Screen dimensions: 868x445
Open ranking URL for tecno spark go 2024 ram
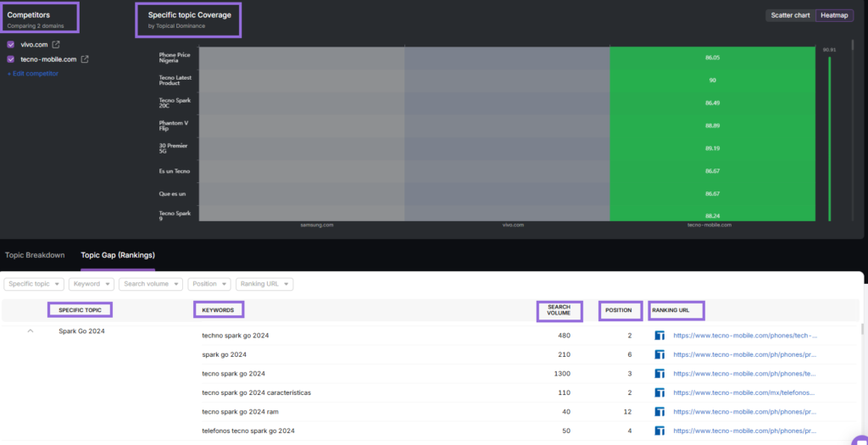pyautogui.click(x=745, y=412)
